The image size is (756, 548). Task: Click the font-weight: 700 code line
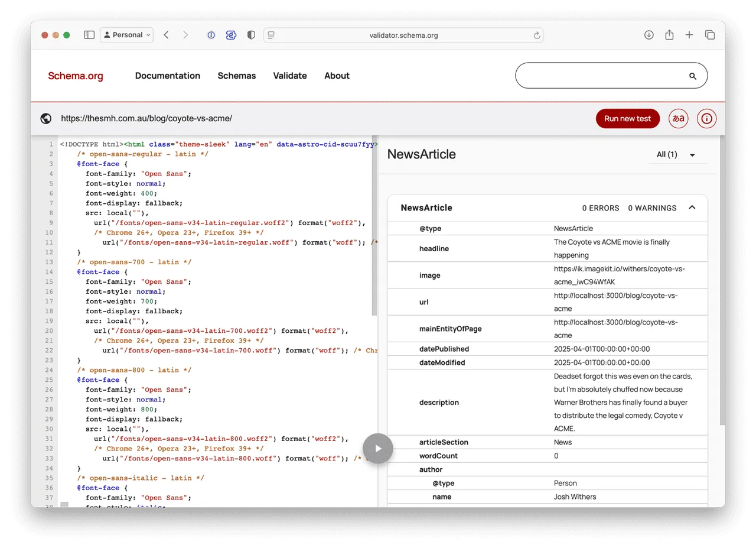[x=122, y=301]
